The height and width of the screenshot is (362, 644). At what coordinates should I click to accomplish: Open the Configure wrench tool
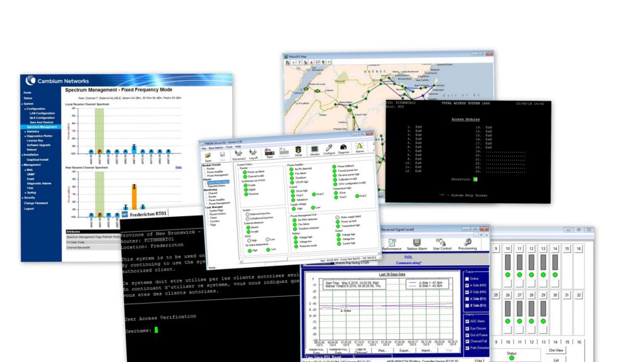tap(329, 148)
